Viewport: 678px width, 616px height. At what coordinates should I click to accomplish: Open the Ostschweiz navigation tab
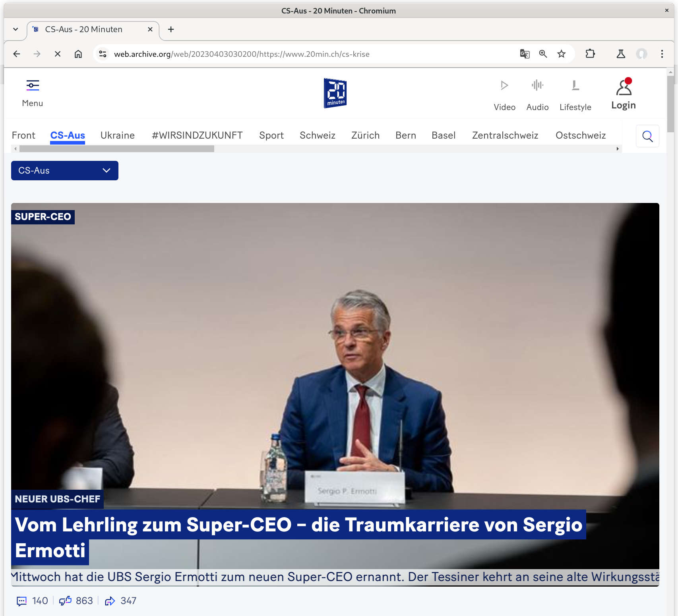click(x=581, y=135)
